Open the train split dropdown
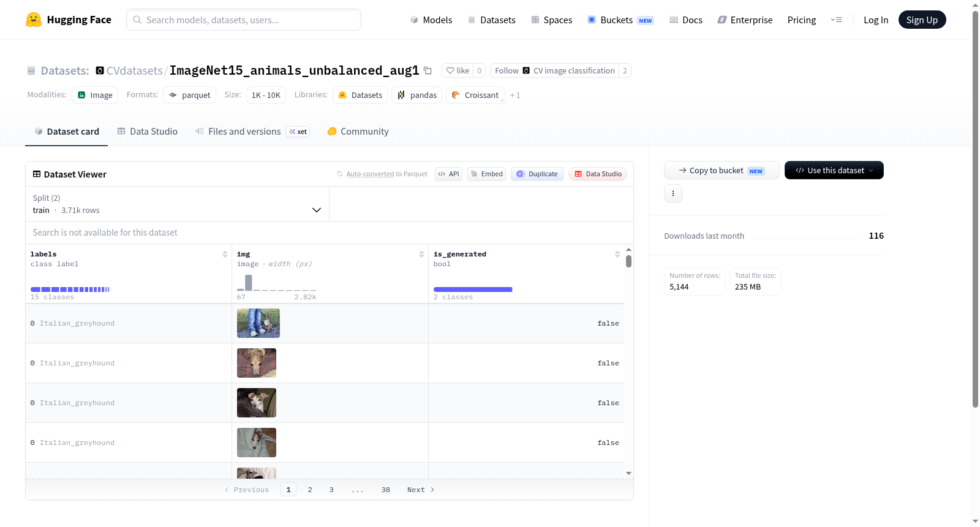The width and height of the screenshot is (980, 527). click(x=177, y=204)
